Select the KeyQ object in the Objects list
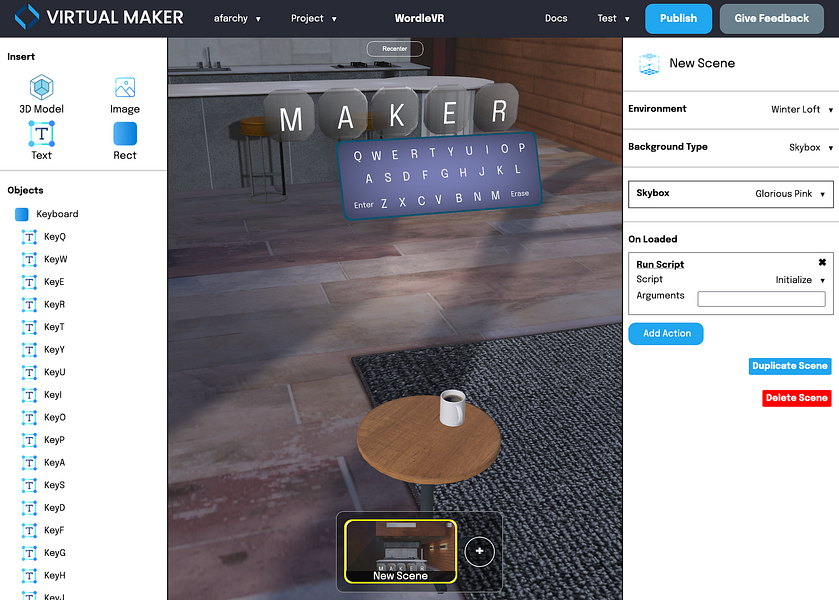The image size is (839, 600). click(x=55, y=236)
